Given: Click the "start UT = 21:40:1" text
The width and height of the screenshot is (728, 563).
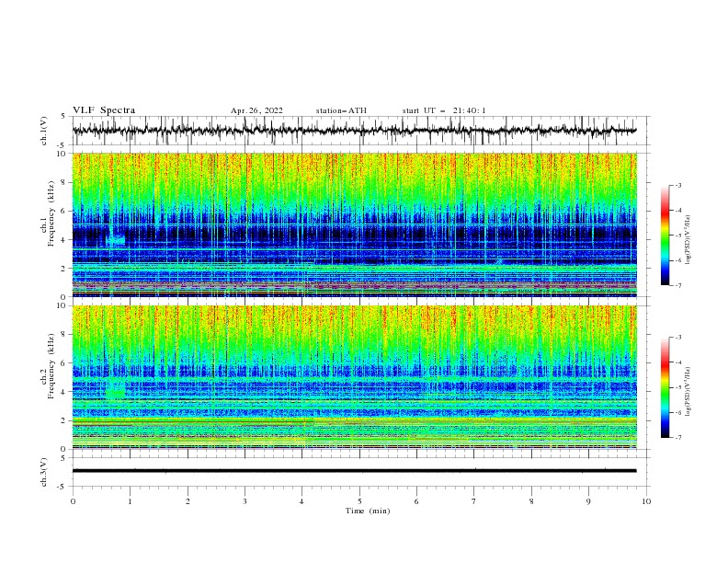Looking at the screenshot, I should 444,110.
